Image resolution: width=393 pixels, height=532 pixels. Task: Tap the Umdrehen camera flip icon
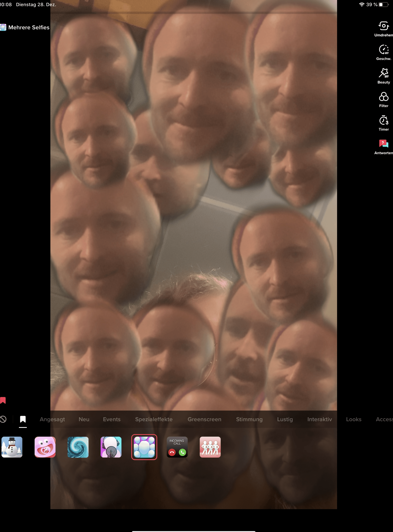pyautogui.click(x=383, y=26)
